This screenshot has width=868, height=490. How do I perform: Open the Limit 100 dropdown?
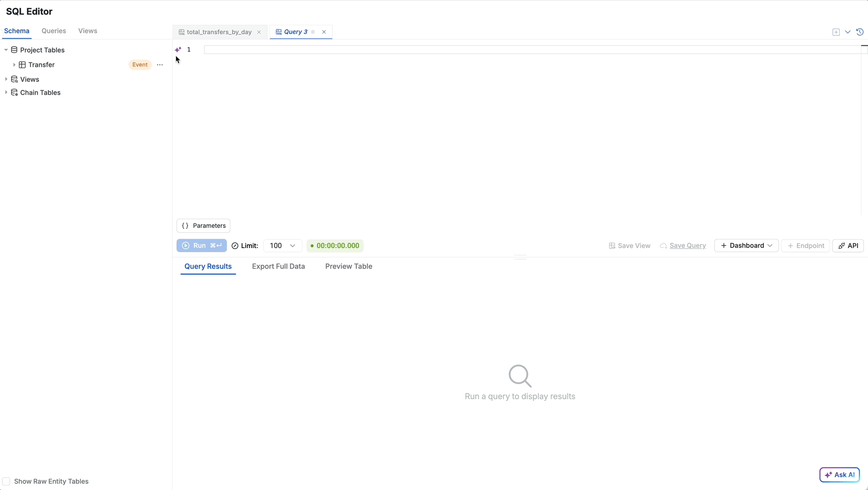point(283,246)
